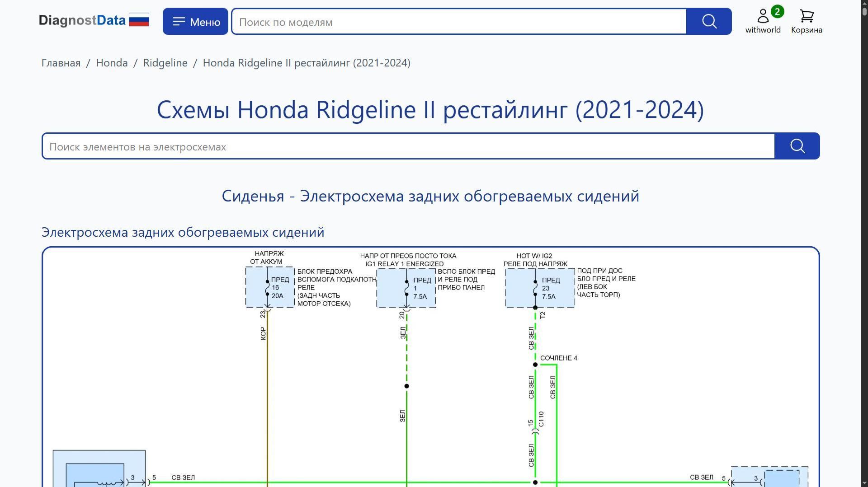Go to Главная breadcrumb link
This screenshot has width=868, height=487.
click(x=61, y=63)
